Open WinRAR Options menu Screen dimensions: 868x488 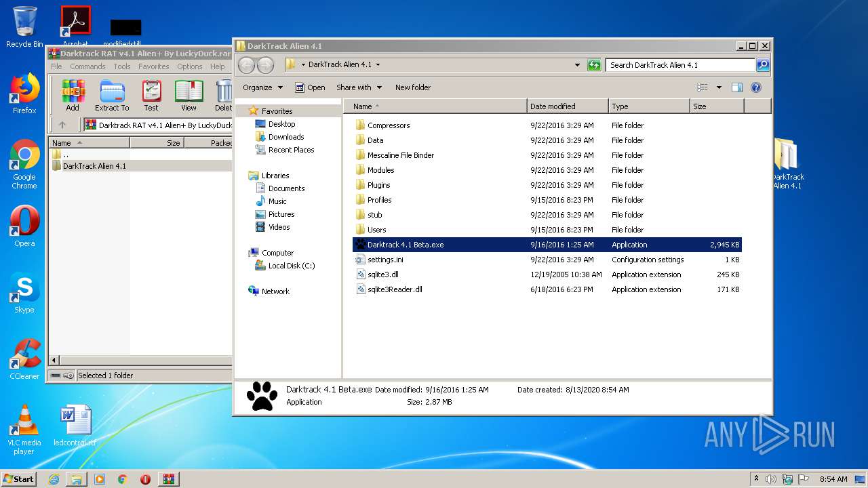190,66
